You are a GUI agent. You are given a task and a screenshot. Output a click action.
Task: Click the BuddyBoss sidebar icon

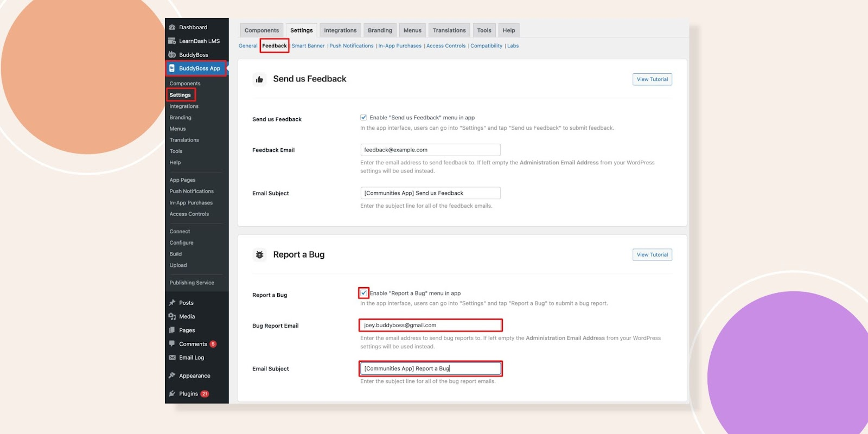[172, 55]
